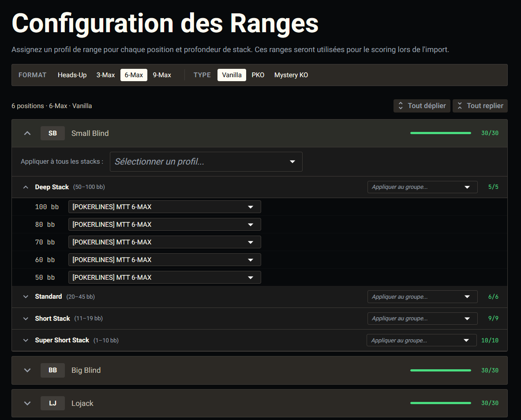Open Appliquer au groupe for Standard
This screenshot has width=521, height=420.
pos(422,297)
